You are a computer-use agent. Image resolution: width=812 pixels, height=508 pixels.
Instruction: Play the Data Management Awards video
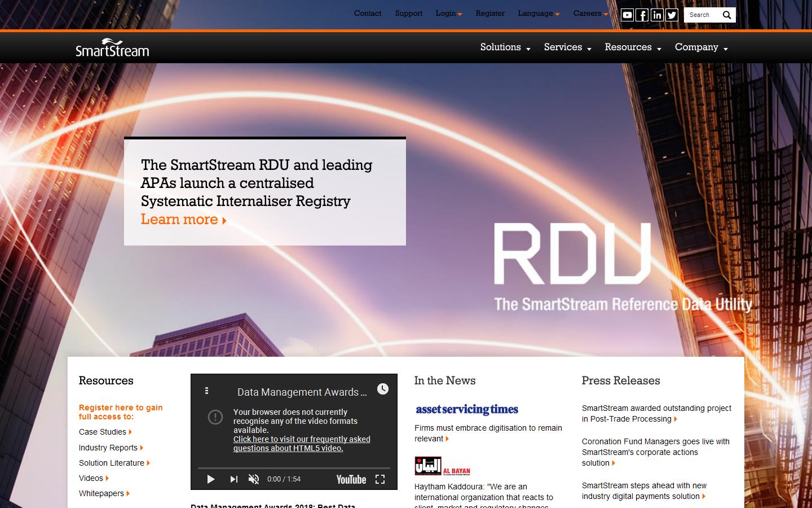click(x=211, y=479)
